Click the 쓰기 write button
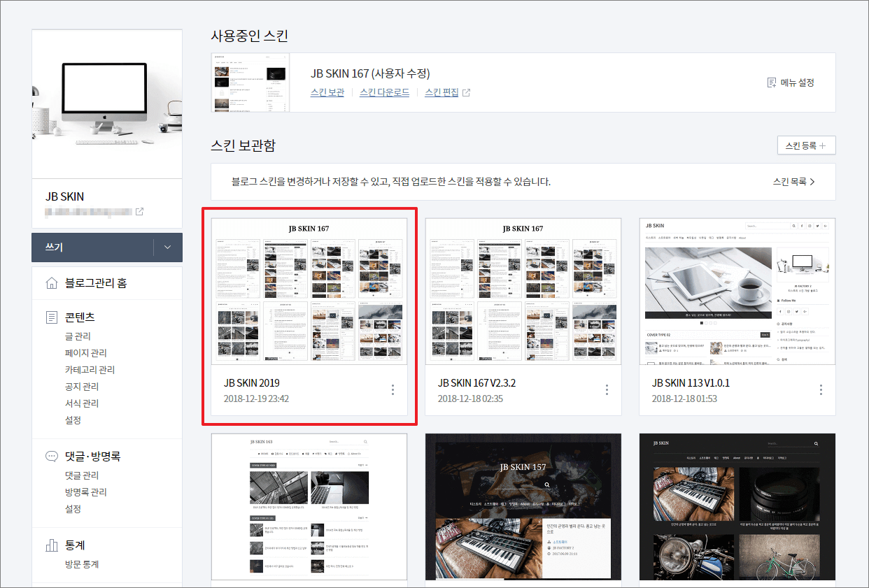The width and height of the screenshot is (869, 588). pos(92,248)
